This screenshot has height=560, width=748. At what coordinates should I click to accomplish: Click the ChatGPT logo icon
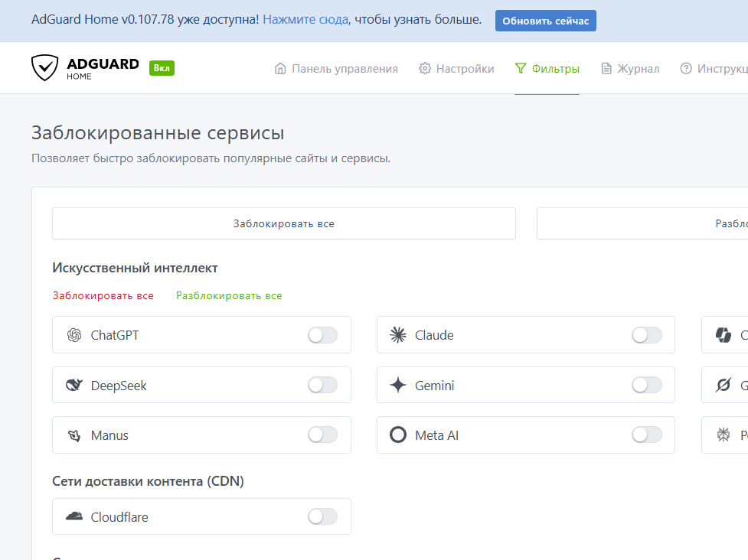click(x=74, y=335)
